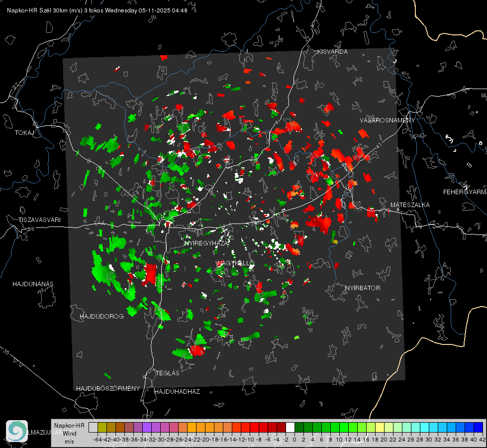487x448 pixels.
Task: Click the VÁSÁROSNAMÉNY city label
Action: [388, 120]
